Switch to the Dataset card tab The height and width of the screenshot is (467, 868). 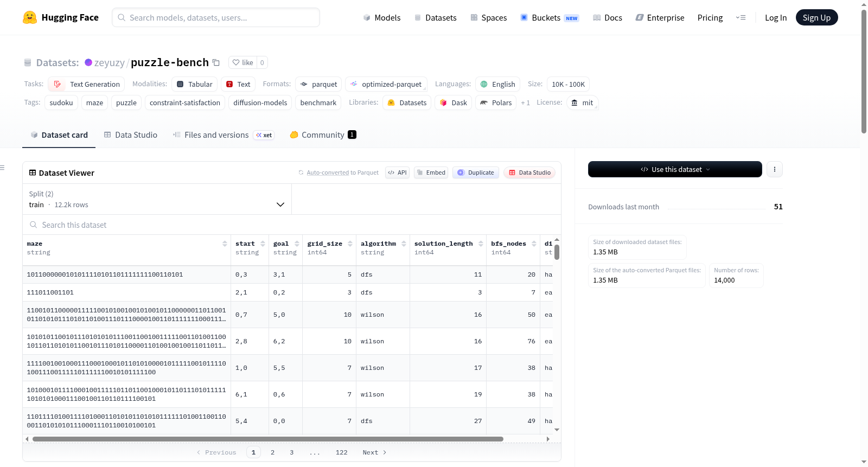(x=59, y=135)
